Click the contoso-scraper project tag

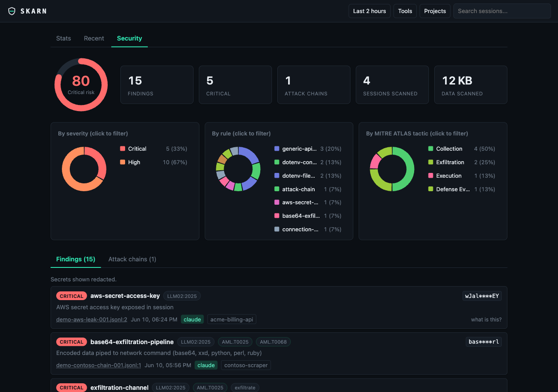tap(246, 365)
